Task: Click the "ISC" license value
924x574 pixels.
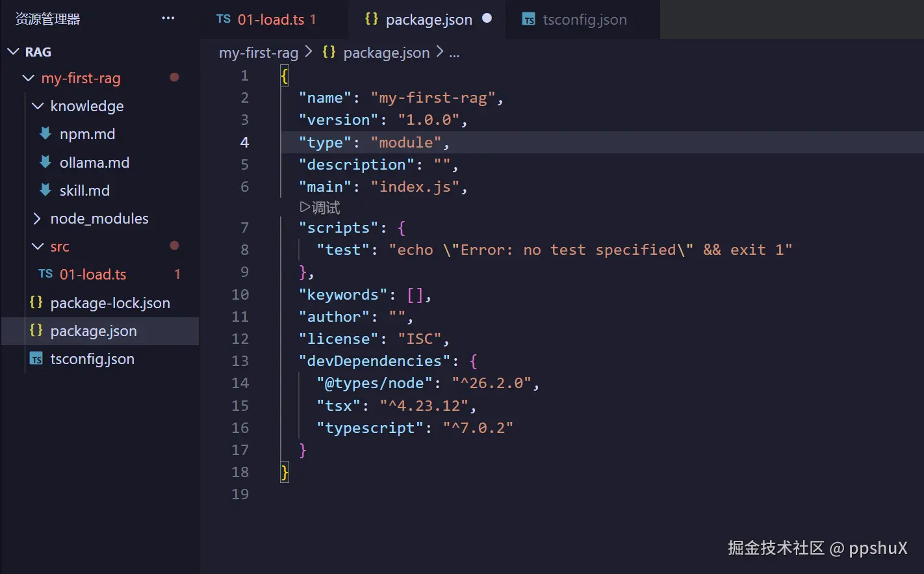Action: pos(420,339)
